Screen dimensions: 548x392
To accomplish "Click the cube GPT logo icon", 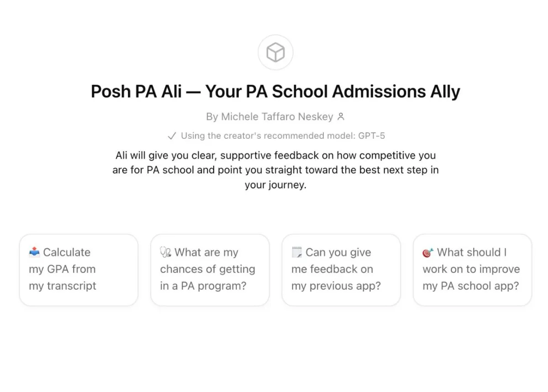I will (x=275, y=52).
